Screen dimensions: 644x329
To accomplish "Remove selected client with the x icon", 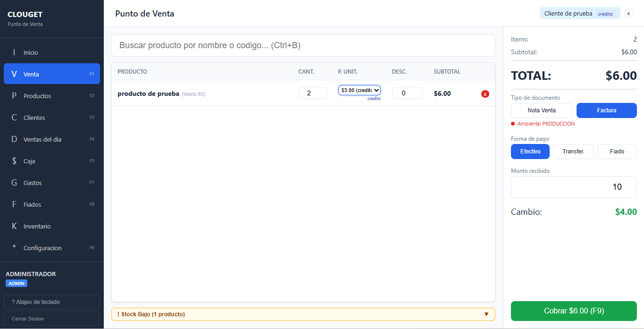I will click(x=628, y=14).
